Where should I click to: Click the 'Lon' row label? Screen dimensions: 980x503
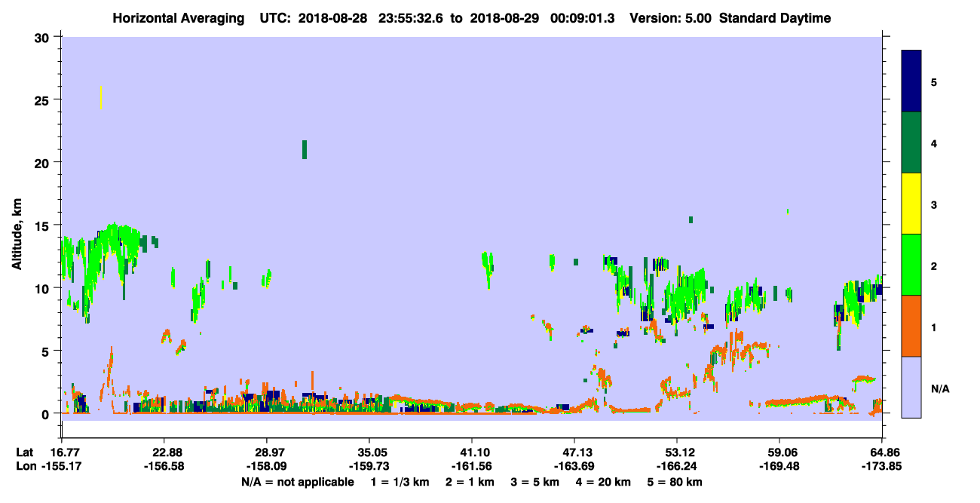(26, 467)
